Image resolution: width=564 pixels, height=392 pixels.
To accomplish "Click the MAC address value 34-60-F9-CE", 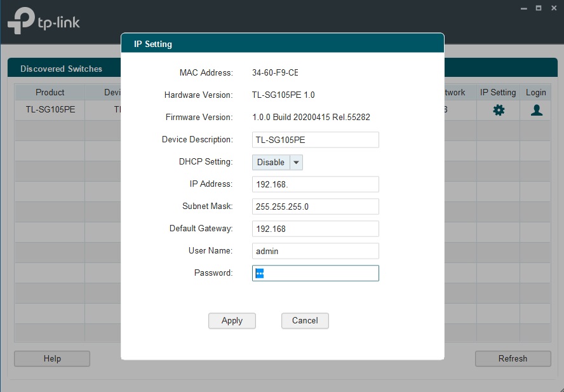I will (x=275, y=72).
